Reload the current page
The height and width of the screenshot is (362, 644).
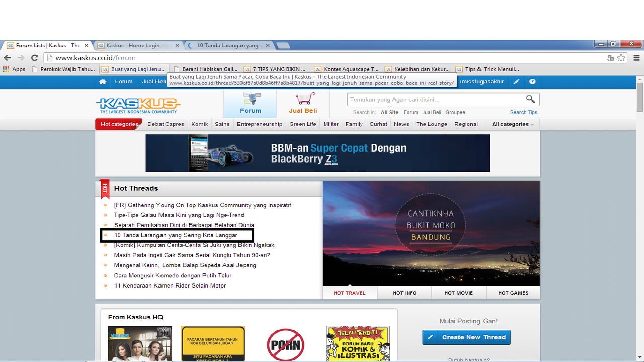(x=34, y=58)
